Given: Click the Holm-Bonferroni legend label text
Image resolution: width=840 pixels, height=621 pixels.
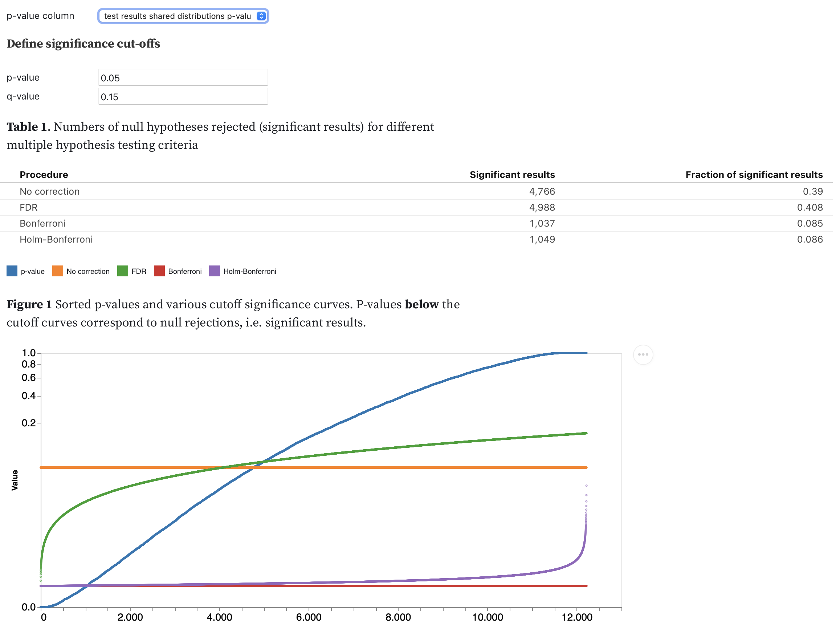Looking at the screenshot, I should (250, 271).
